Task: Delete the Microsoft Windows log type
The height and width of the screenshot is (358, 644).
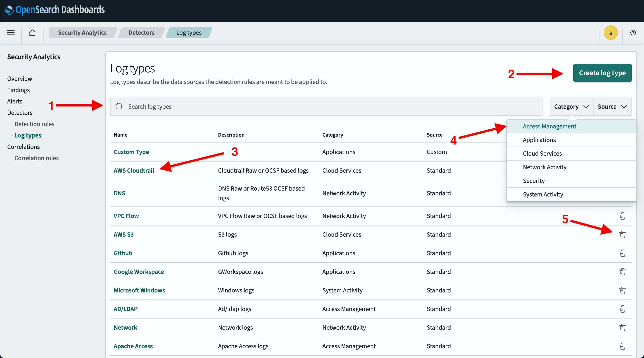Action: pos(623,290)
